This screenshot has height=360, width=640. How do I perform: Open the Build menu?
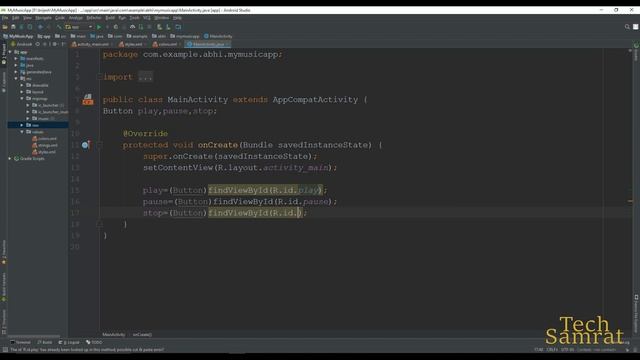click(110, 18)
